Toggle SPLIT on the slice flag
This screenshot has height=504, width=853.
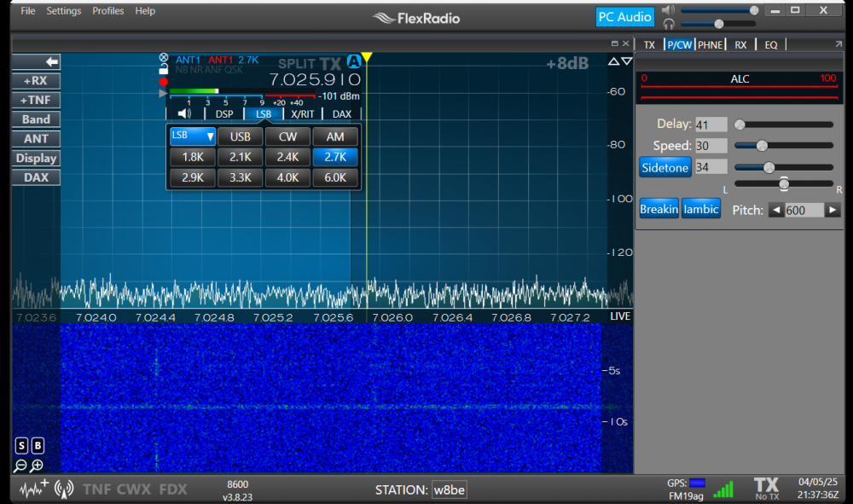[x=297, y=64]
